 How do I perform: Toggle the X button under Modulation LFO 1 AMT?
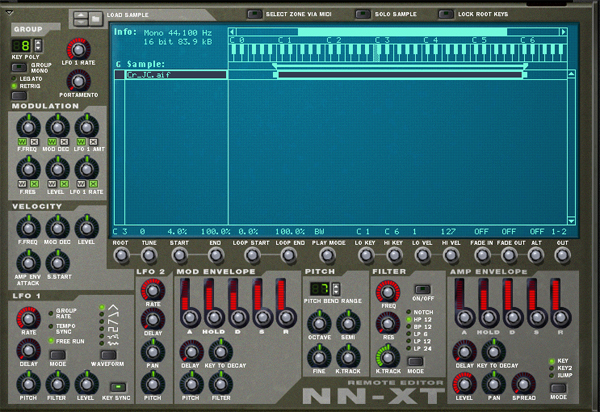pos(93,142)
